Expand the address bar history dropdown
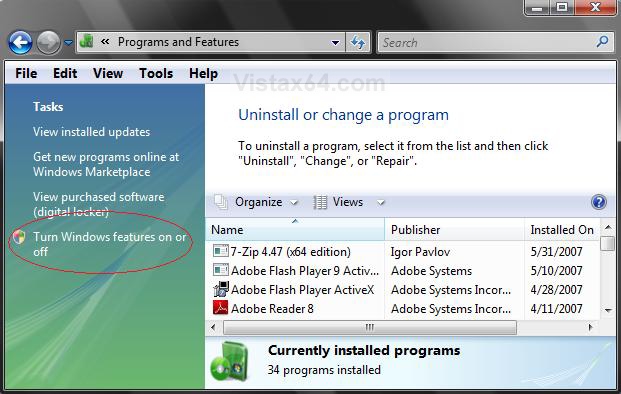621x394 pixels. click(x=335, y=43)
